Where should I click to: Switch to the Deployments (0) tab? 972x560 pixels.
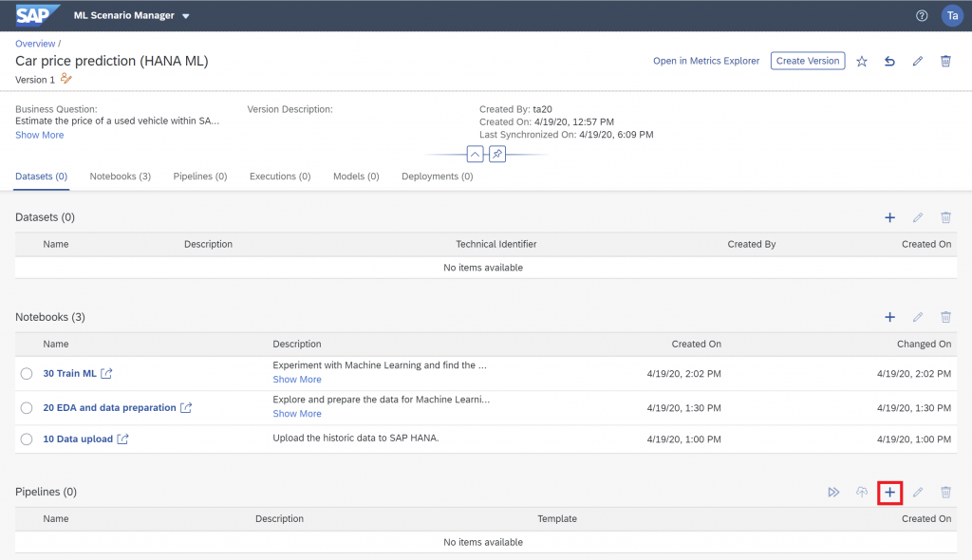tap(437, 177)
